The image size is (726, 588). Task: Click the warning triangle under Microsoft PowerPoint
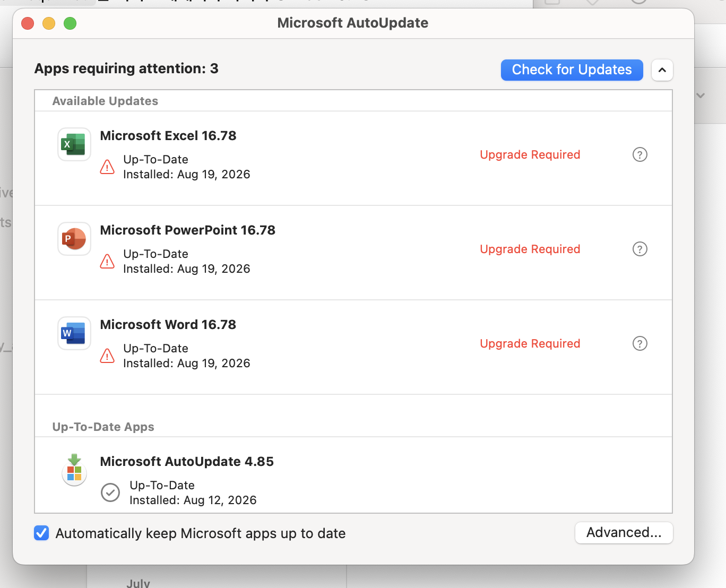[x=107, y=262]
